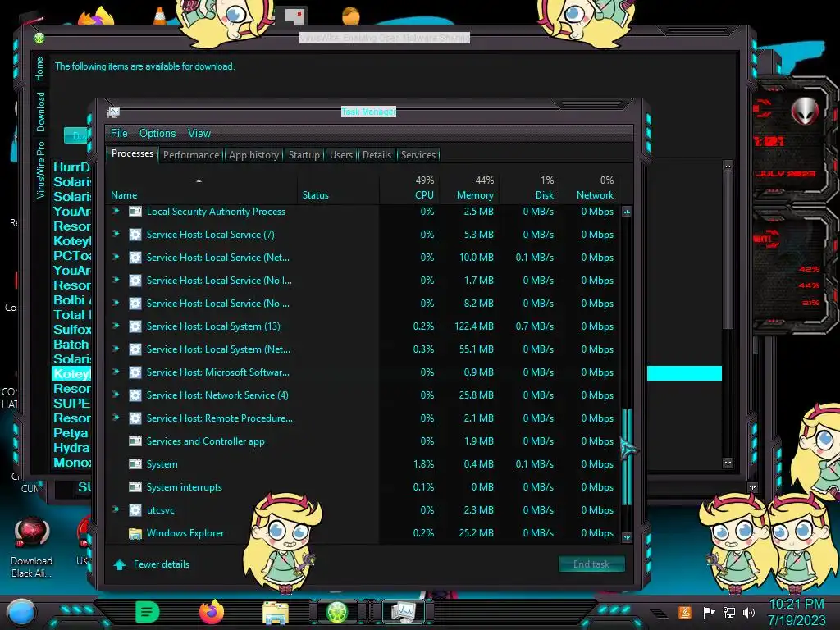Click VirusWire list scrollbar down arrow
840x630 pixels.
point(728,463)
